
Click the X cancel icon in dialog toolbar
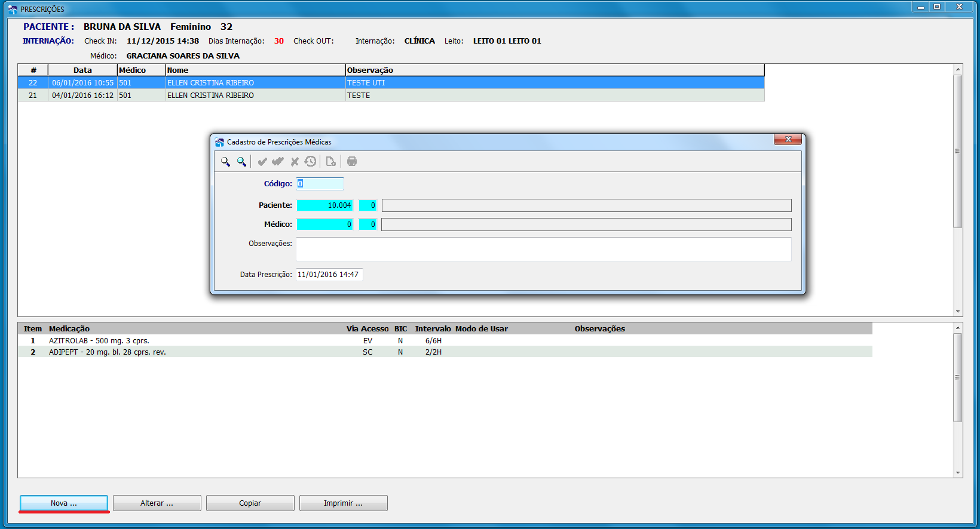click(x=295, y=161)
